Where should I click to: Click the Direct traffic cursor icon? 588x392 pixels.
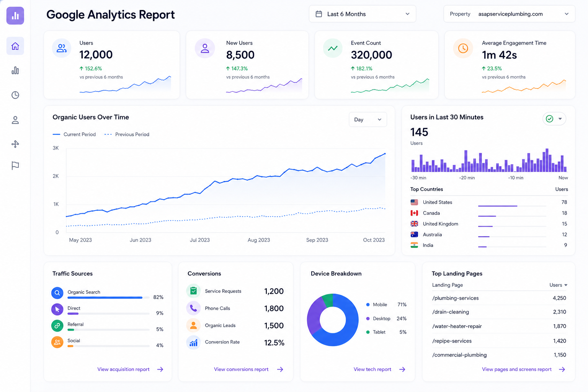pos(57,309)
